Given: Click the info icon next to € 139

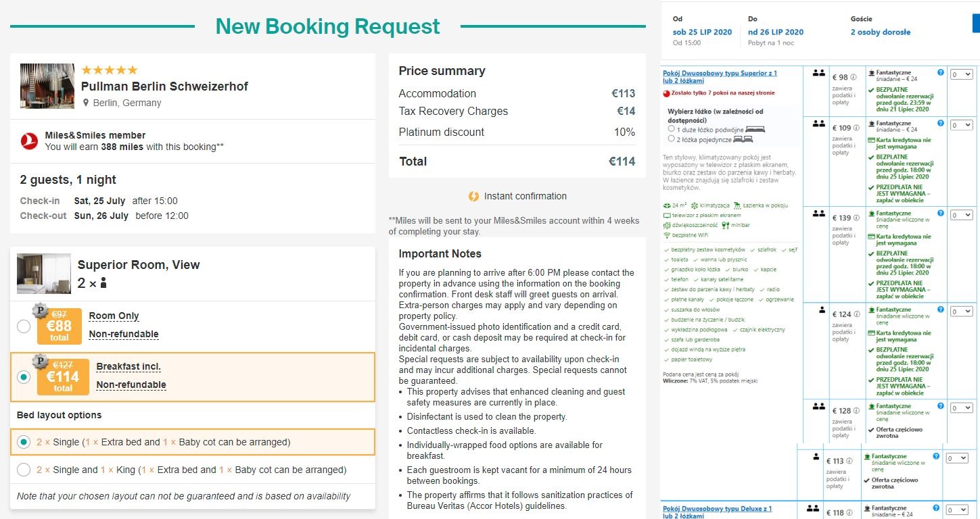Looking at the screenshot, I should coord(856,218).
